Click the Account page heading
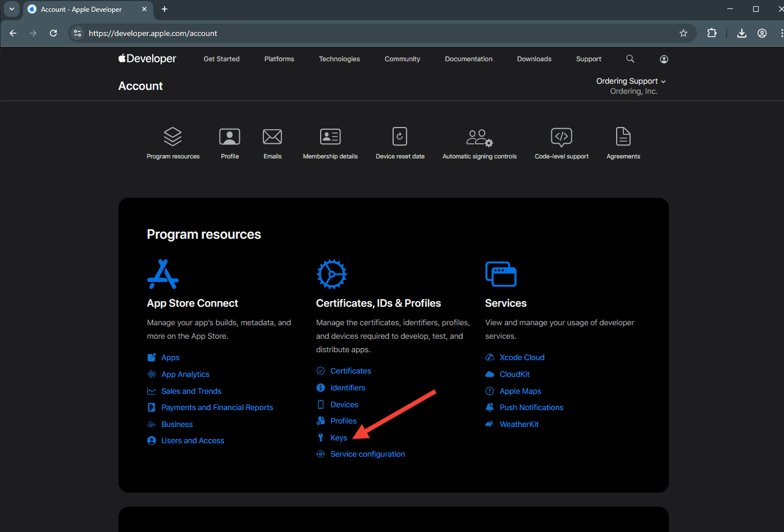784x532 pixels. [x=140, y=86]
